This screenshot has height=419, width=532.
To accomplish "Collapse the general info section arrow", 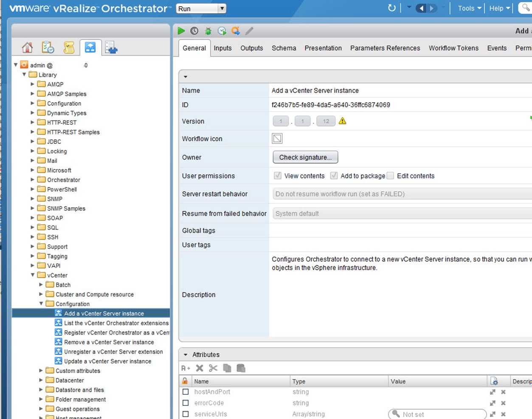I will pyautogui.click(x=186, y=77).
